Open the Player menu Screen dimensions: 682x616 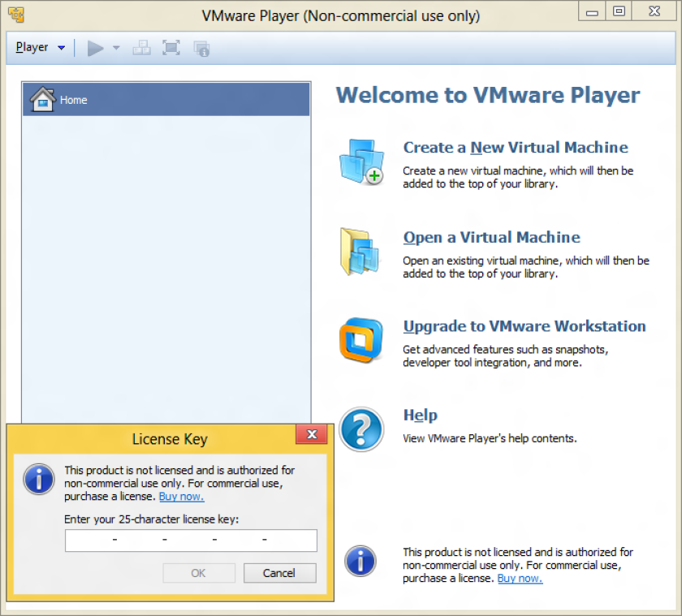[40, 47]
